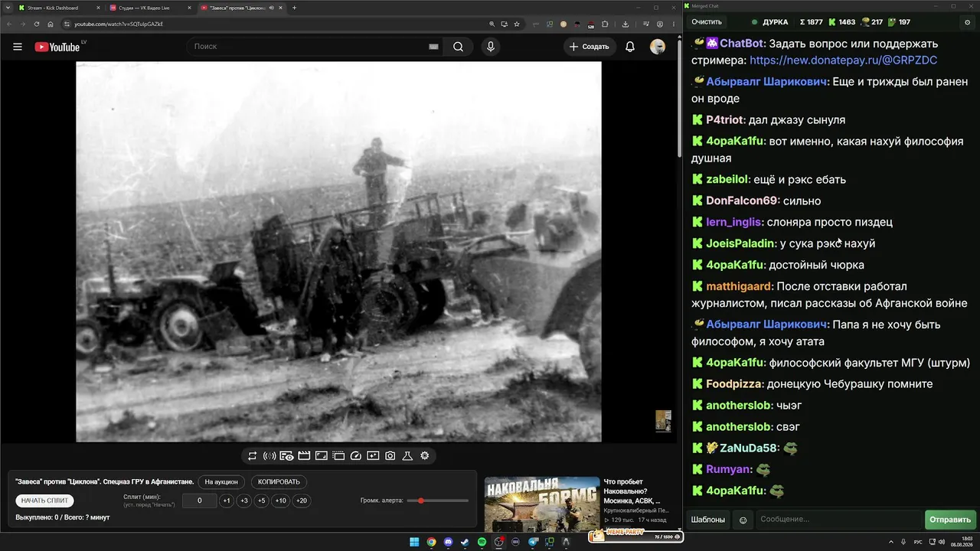Open Chrome extensions puzzle icon
The height and width of the screenshot is (551, 980).
pyautogui.click(x=605, y=24)
